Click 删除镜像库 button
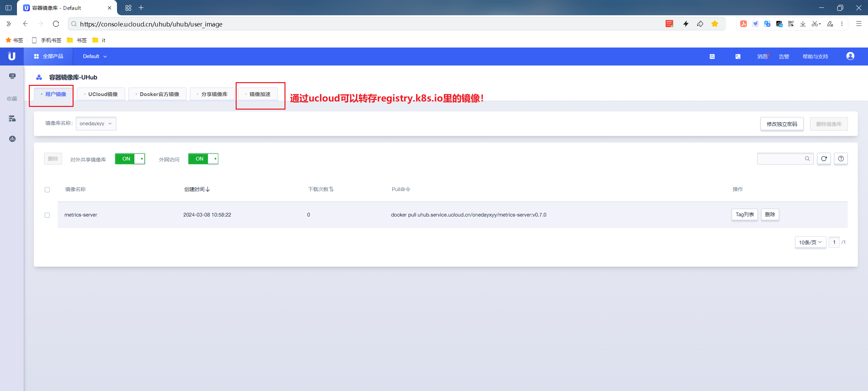868x391 pixels. pos(829,124)
